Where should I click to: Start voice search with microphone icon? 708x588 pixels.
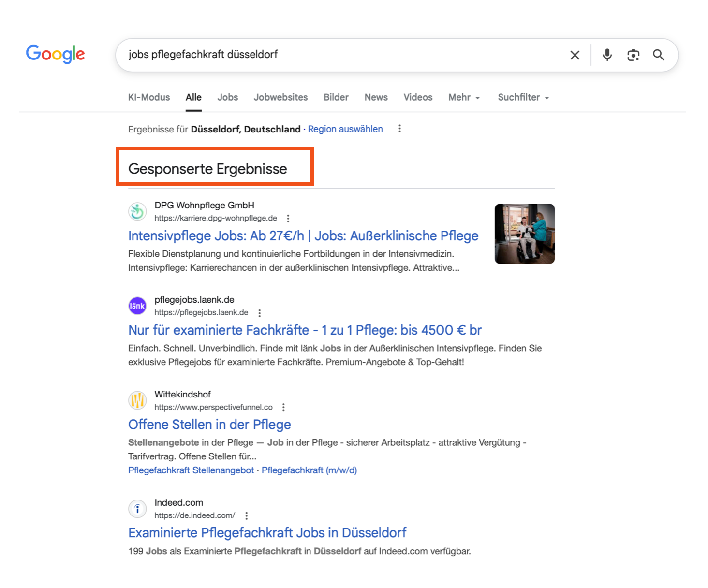tap(607, 55)
